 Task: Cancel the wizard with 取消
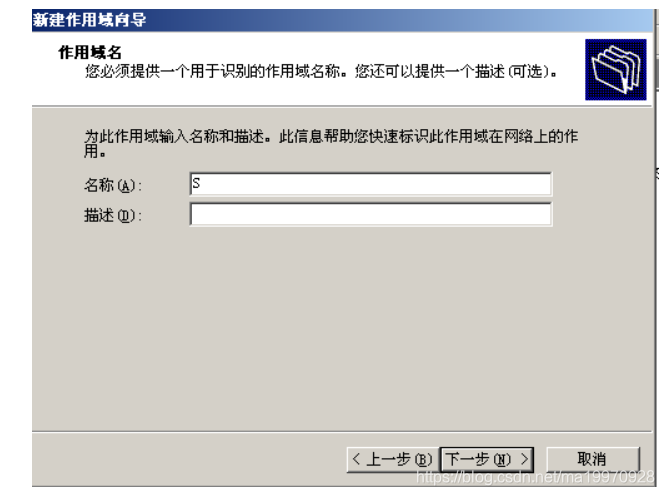592,460
